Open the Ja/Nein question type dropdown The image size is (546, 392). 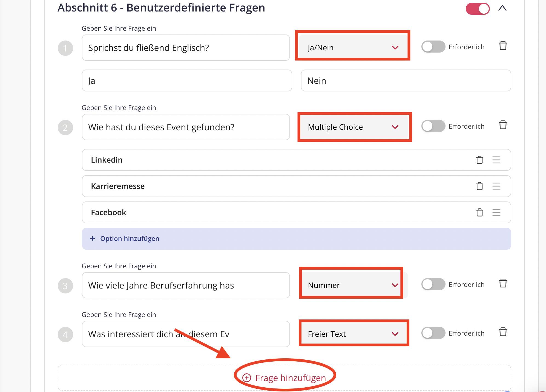point(353,48)
